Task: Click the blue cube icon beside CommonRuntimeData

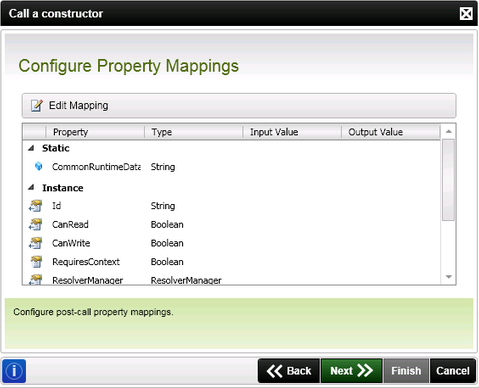Action: point(39,166)
